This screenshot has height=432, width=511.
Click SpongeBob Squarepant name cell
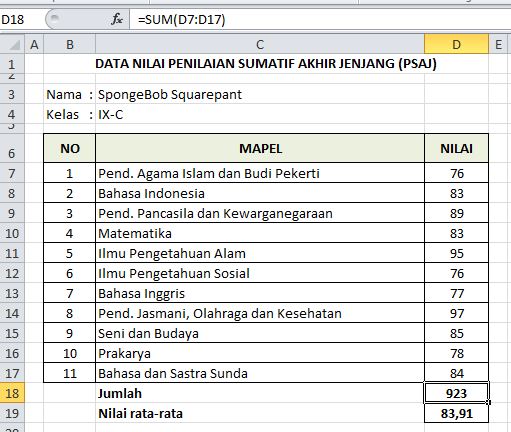pyautogui.click(x=260, y=94)
